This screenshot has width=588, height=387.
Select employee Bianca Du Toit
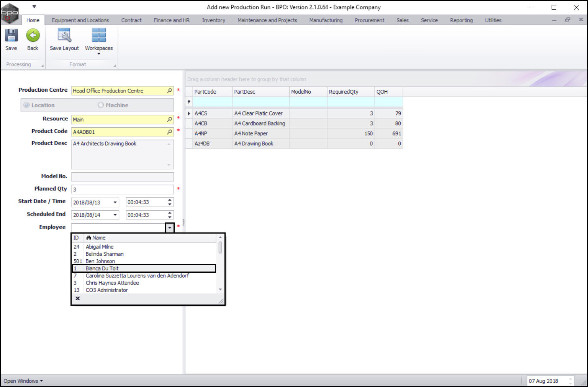coord(144,268)
